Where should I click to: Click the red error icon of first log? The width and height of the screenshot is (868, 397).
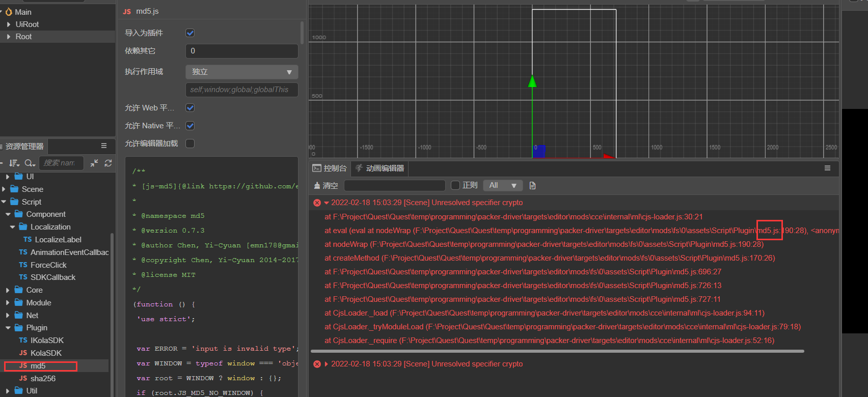coord(317,203)
